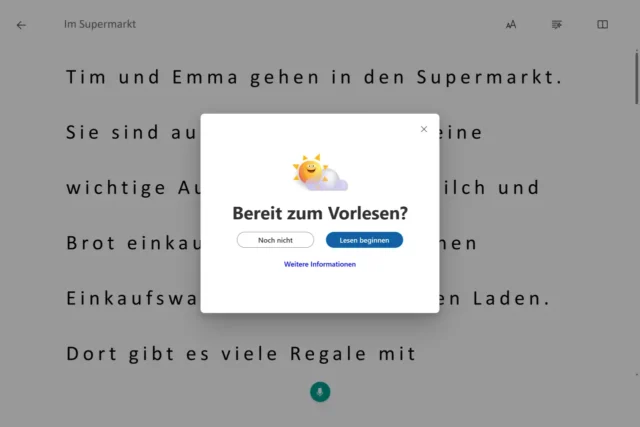Open the Weitere Informationen link
Image resolution: width=640 pixels, height=427 pixels.
click(x=320, y=264)
